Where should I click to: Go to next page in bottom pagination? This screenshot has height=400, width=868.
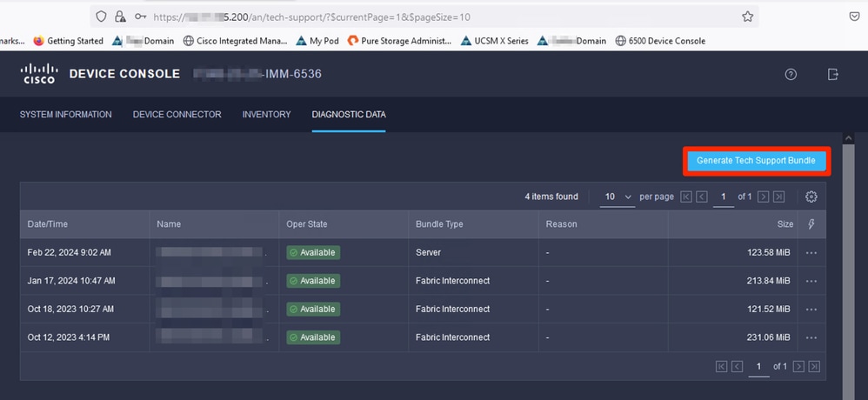pyautogui.click(x=798, y=366)
